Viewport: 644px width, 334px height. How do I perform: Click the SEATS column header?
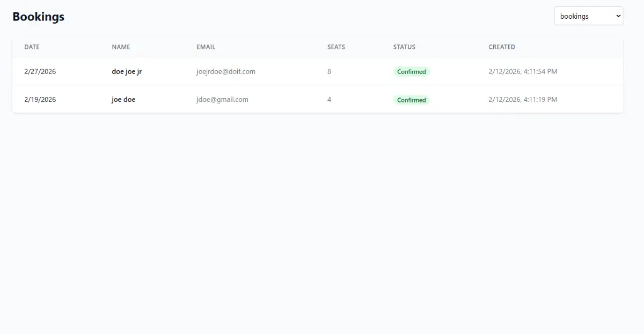tap(336, 47)
